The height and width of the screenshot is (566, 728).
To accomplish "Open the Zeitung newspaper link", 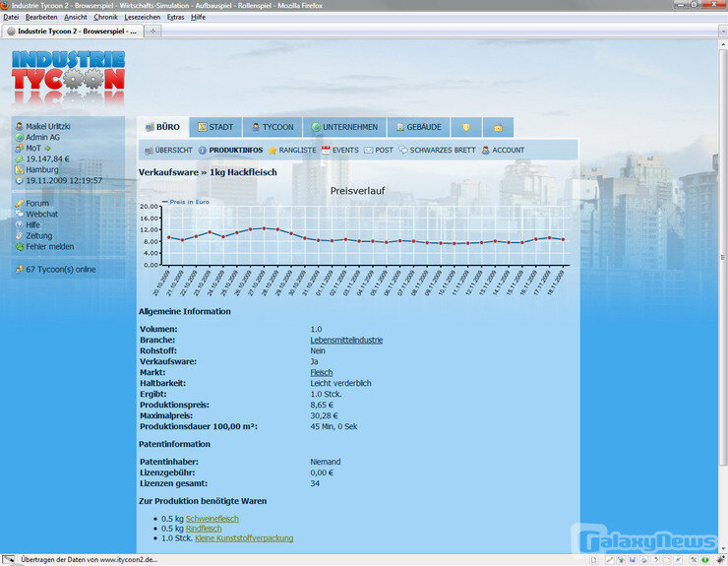I will (39, 236).
